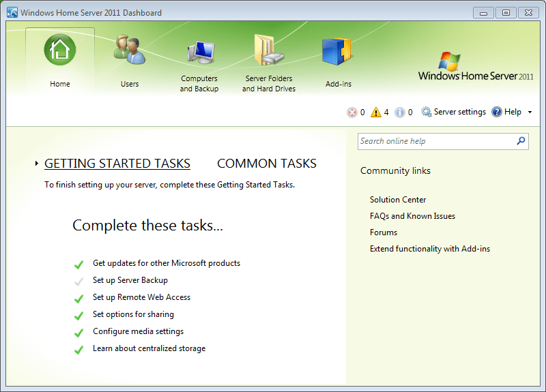The image size is (546, 392).
Task: Maximize the Dashboard window
Action: pos(506,13)
